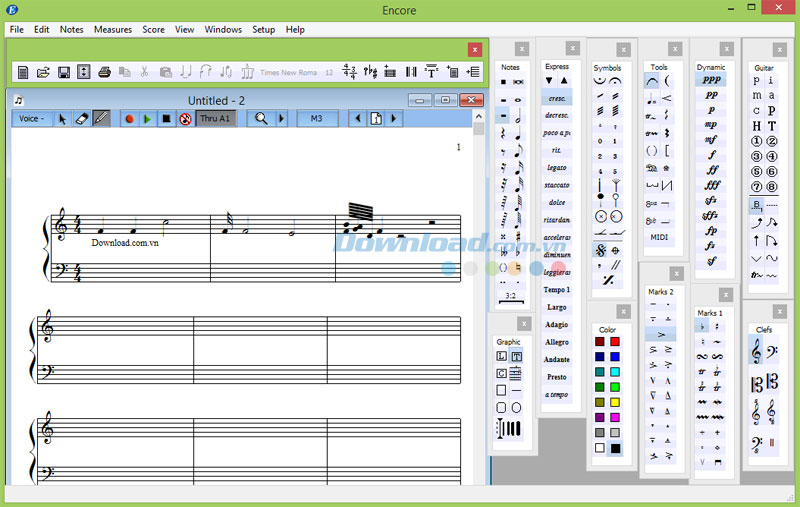
Task: Pick the slur tool in Tools palette
Action: point(652,80)
